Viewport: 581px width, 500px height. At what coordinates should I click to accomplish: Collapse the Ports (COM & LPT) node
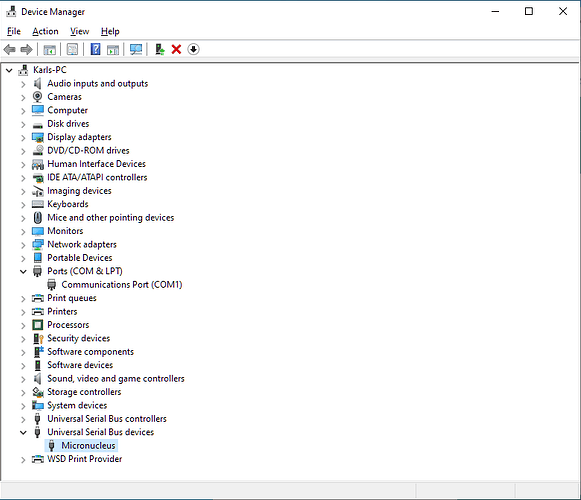[23, 272]
